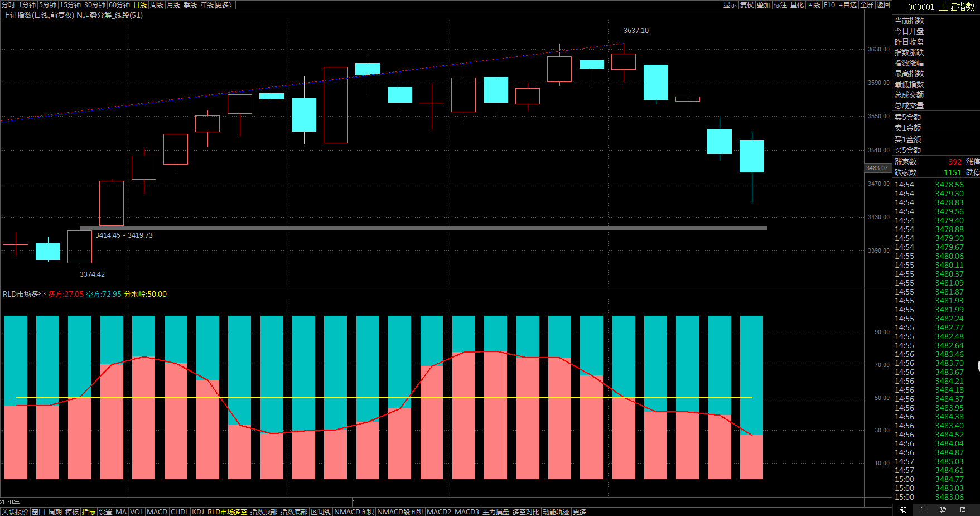Switch indicator to NMACD段面积
The height and width of the screenshot is (516, 980).
point(400,512)
